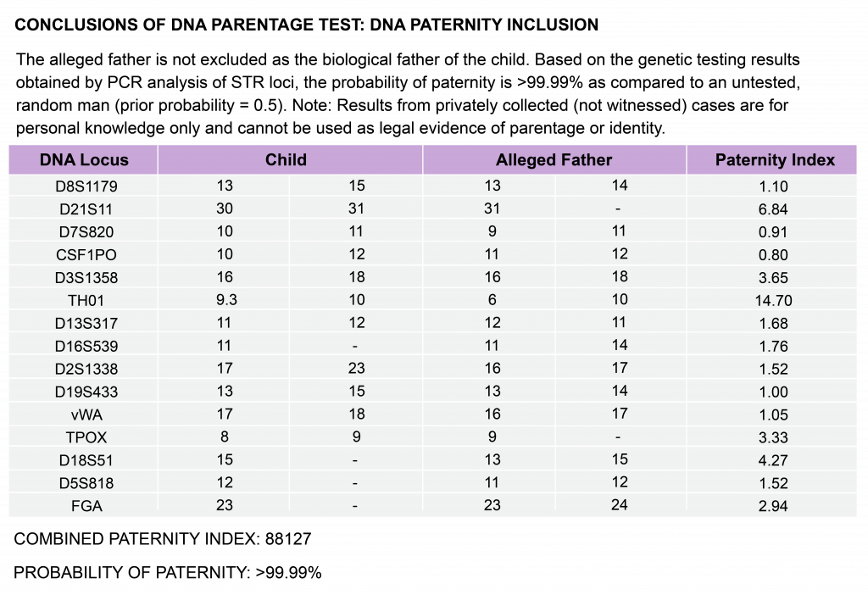868x595 pixels.
Task: Click the 14.70 paternity index value
Action: pyautogui.click(x=773, y=301)
